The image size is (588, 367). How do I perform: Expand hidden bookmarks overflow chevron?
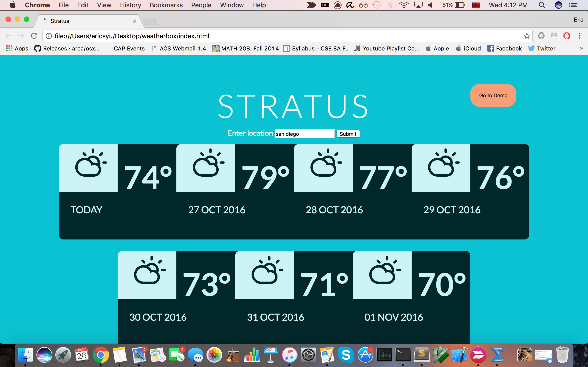click(x=581, y=48)
